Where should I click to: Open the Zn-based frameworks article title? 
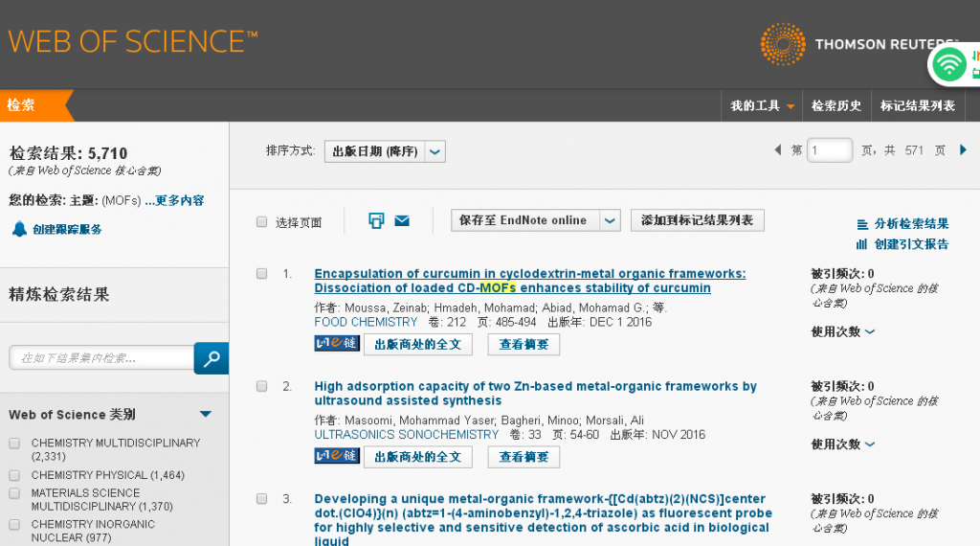click(536, 394)
